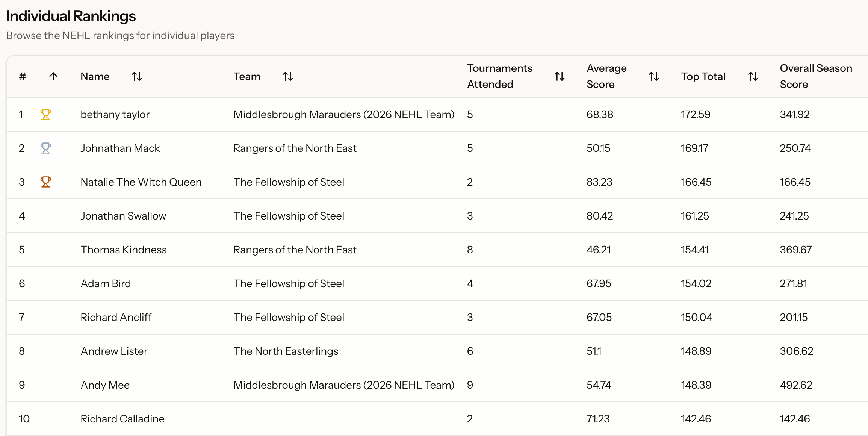Sort by Team using its arrows icon
868x436 pixels.
(x=288, y=77)
